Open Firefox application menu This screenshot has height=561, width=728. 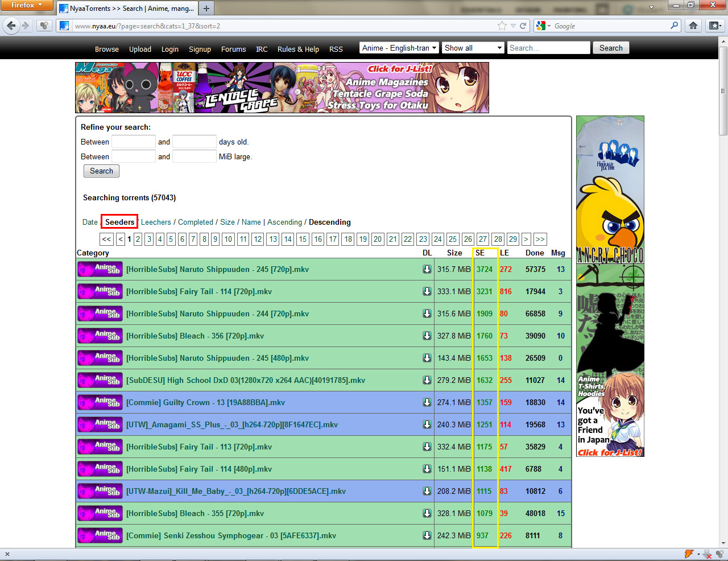27,5
